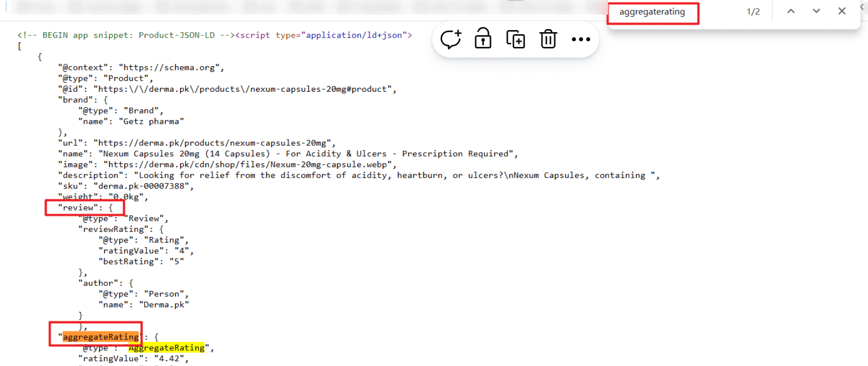
Task: Click the duplicate copy icon
Action: (515, 39)
